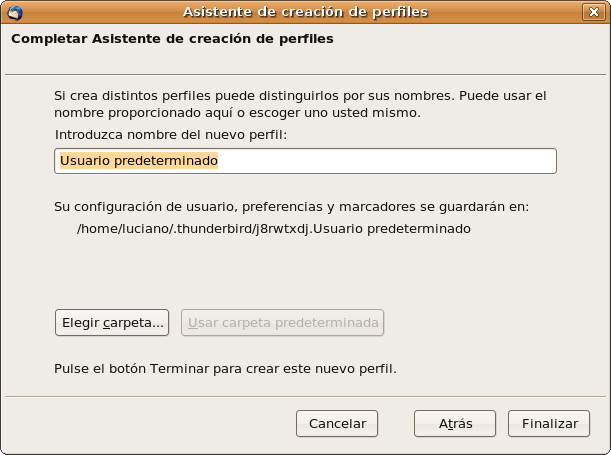Click the 'Completar Asistente de creación de perfiles' heading
The height and width of the screenshot is (455, 611).
tap(172, 39)
